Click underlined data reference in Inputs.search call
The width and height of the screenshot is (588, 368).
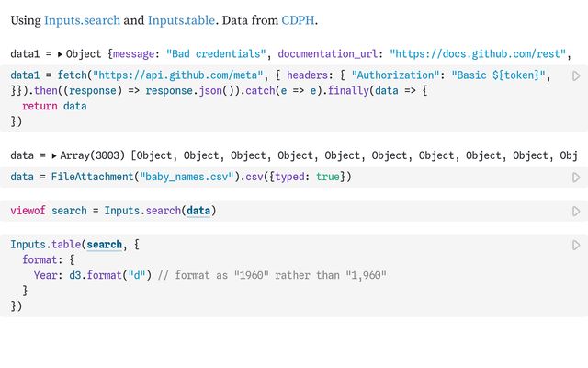[197, 211]
